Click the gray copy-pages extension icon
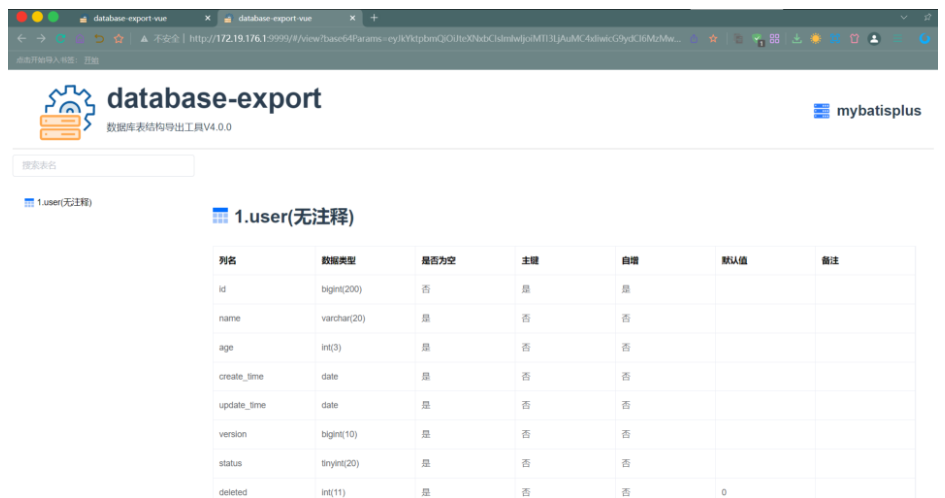This screenshot has width=945, height=498. click(738, 39)
